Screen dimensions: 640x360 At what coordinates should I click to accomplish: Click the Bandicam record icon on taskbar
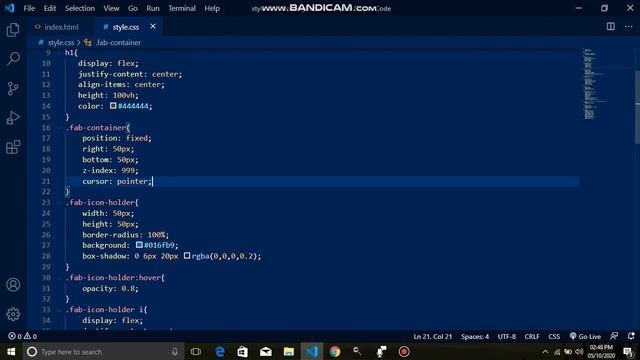coord(404,351)
